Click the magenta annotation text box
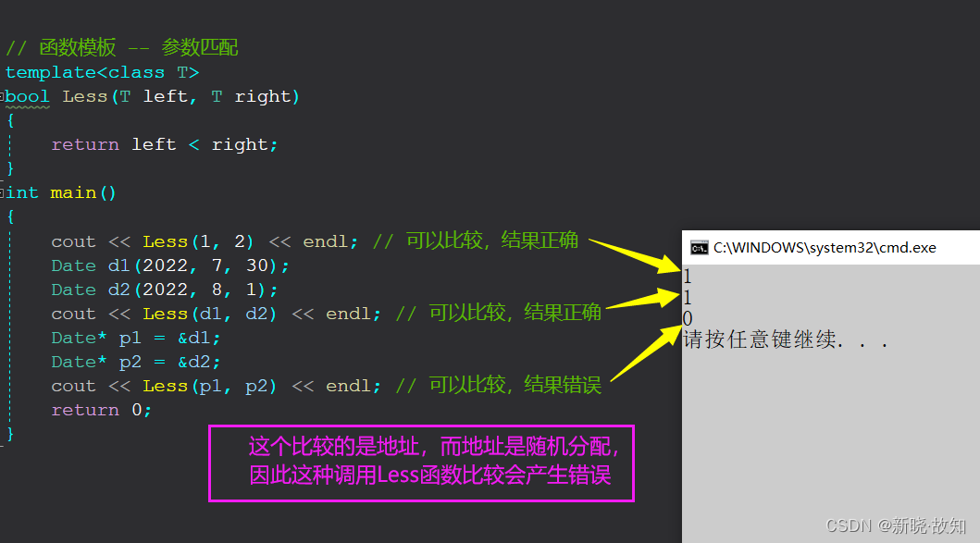The height and width of the screenshot is (543, 980). [x=421, y=463]
